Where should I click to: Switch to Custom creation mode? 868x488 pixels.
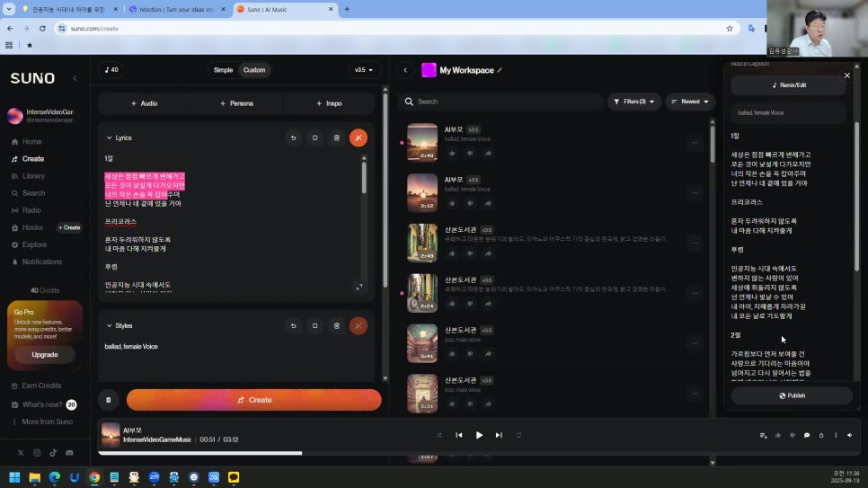pos(254,70)
